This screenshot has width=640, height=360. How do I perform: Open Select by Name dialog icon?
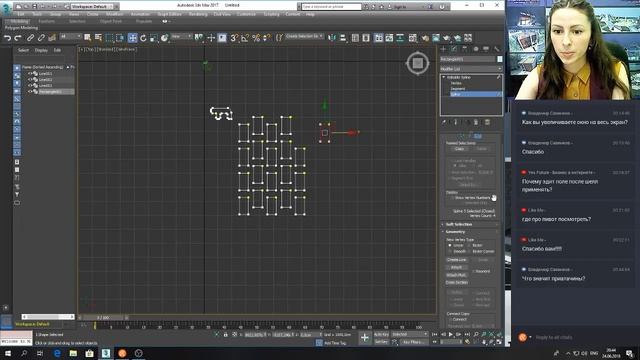pos(98,38)
